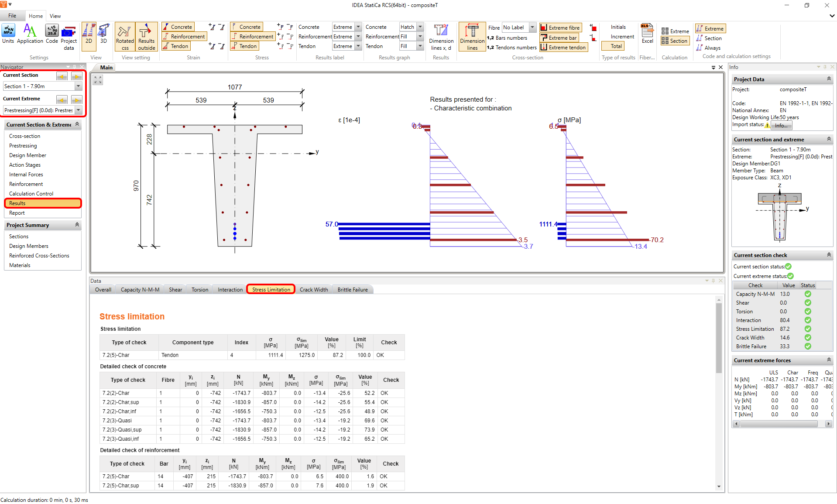Switch to the Crack Width tab

pyautogui.click(x=313, y=290)
